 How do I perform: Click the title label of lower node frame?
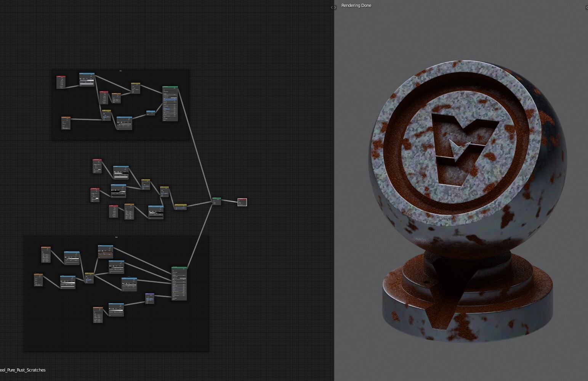click(117, 237)
